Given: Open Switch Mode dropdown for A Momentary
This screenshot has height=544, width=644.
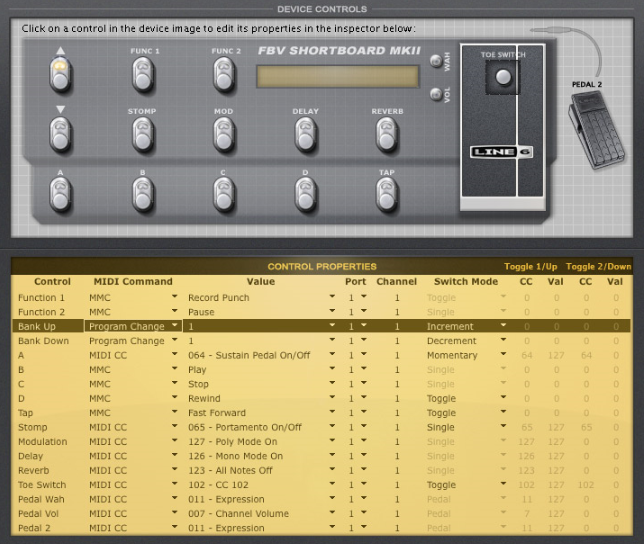Looking at the screenshot, I should click(503, 354).
